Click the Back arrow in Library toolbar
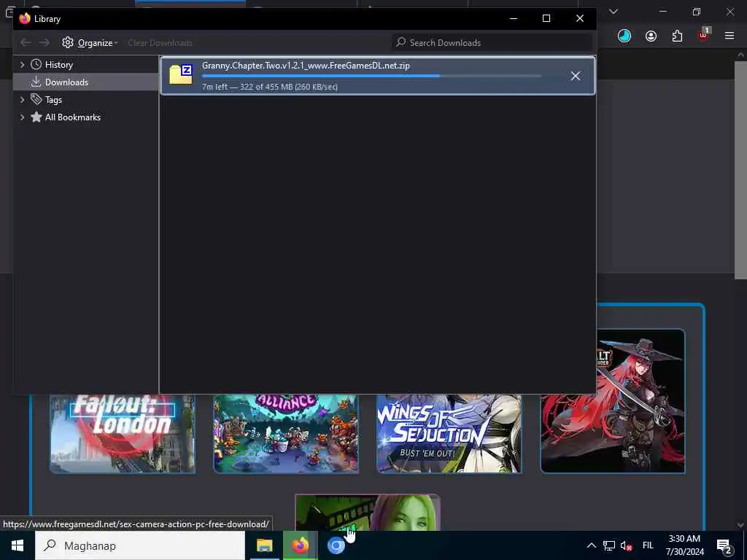 (26, 43)
